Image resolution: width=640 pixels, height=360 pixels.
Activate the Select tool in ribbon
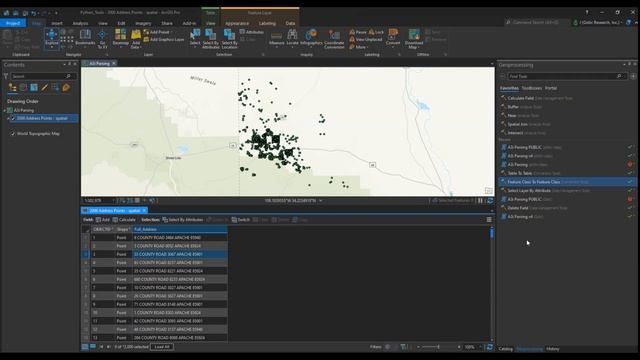click(x=195, y=38)
